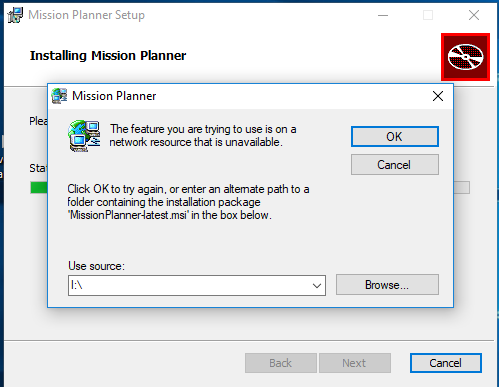Click the red disc installer banner image
499x387 pixels.
(465, 57)
